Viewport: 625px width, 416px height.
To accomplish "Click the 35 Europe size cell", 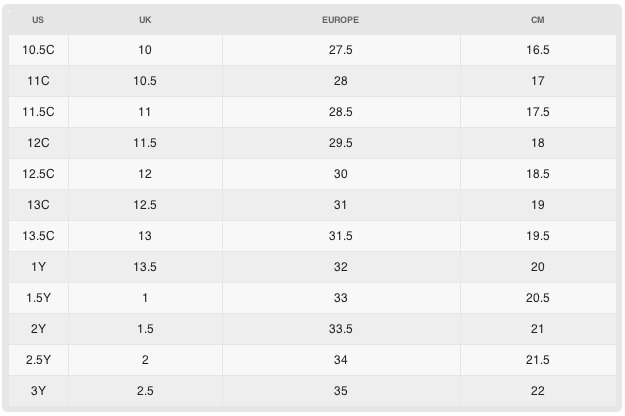I will [340, 391].
